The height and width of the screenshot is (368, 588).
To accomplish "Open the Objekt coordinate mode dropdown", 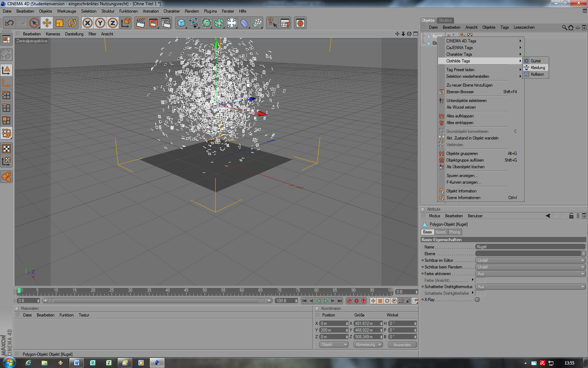I will click(x=334, y=345).
